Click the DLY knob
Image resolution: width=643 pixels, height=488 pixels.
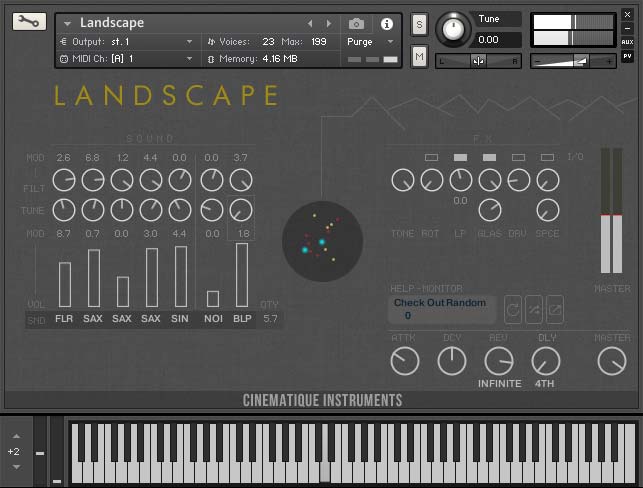tap(546, 361)
